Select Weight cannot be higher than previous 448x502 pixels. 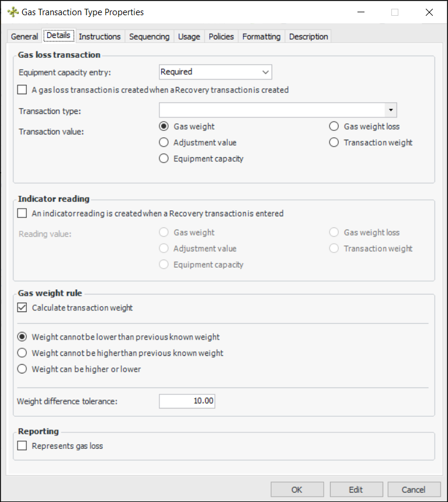(x=22, y=353)
